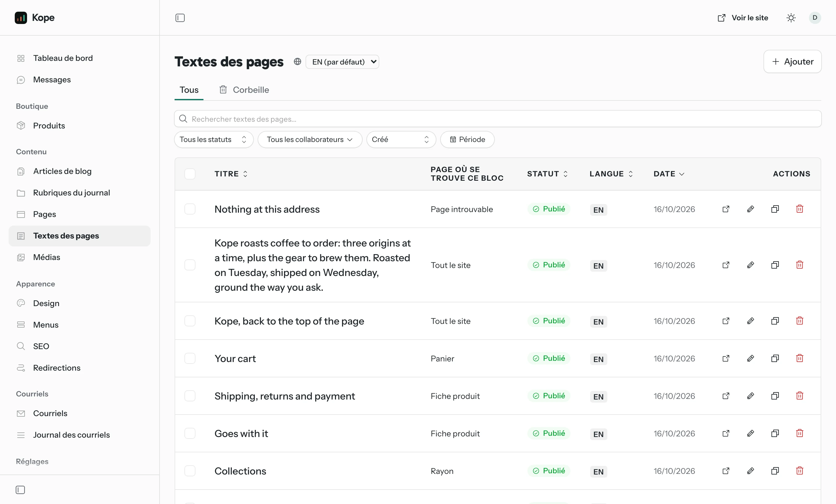Open Rubriques du journal
836x504 pixels.
pyautogui.click(x=80, y=193)
